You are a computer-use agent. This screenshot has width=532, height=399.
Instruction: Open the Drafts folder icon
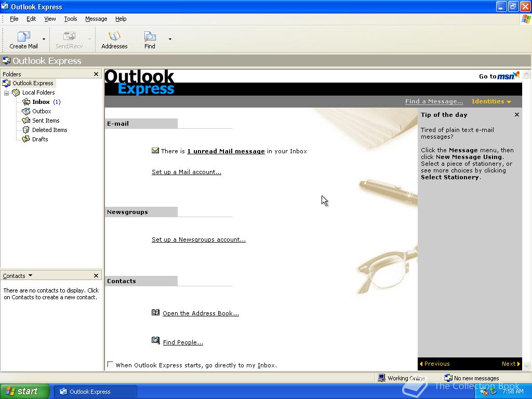(x=26, y=139)
